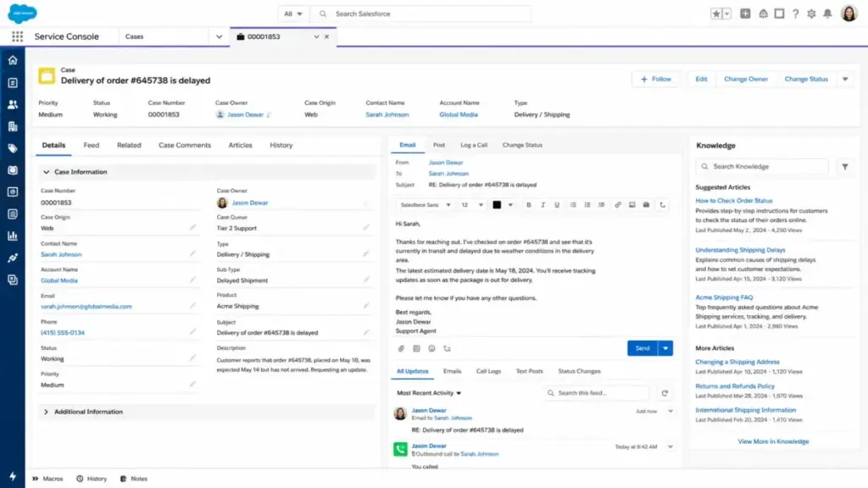Screen dimensions: 868x488
Task: Open the Global Media account link in header
Action: 459,114
